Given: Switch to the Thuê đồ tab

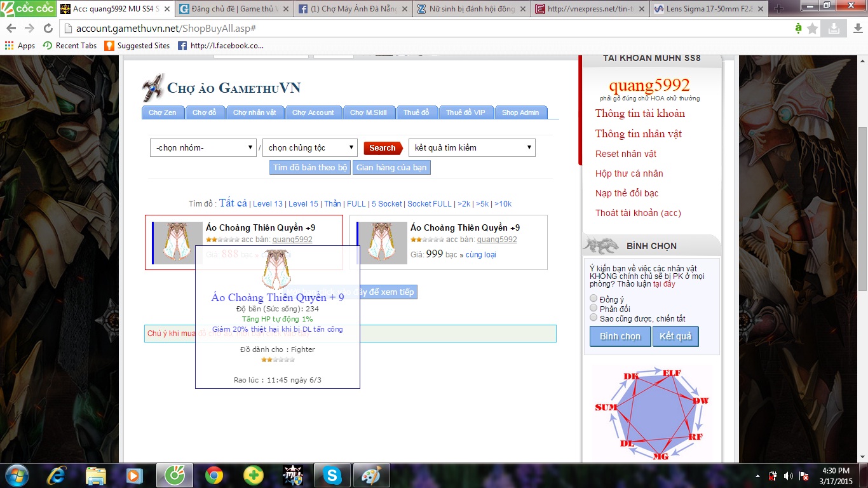Looking at the screenshot, I should point(416,112).
